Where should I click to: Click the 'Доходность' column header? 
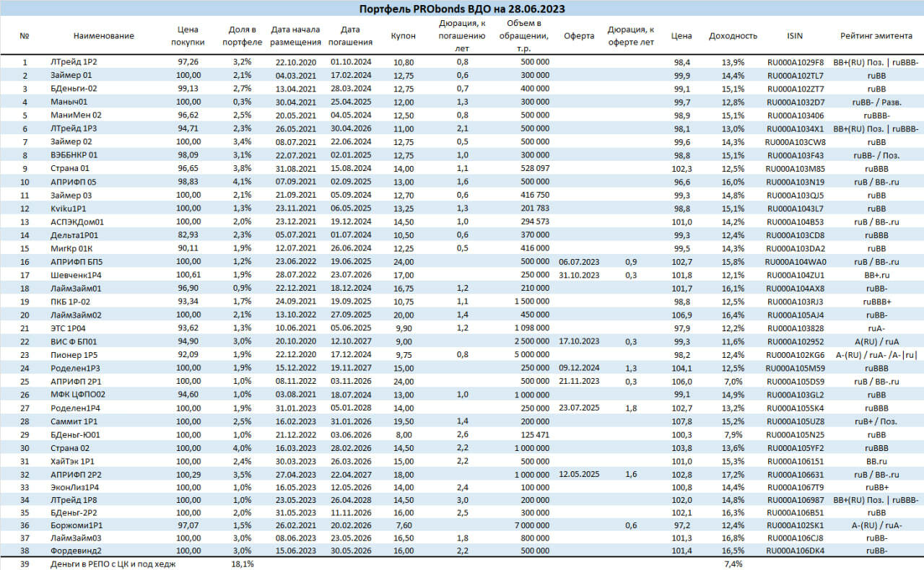pyautogui.click(x=733, y=36)
